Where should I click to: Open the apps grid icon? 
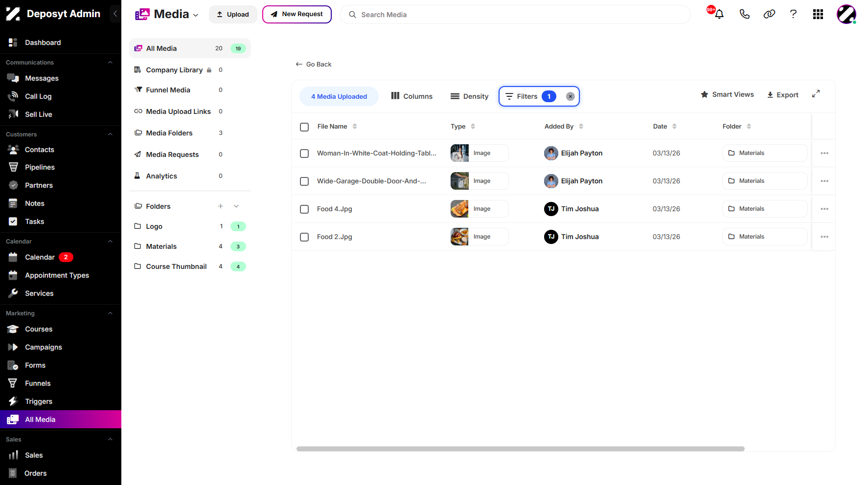[x=818, y=14]
